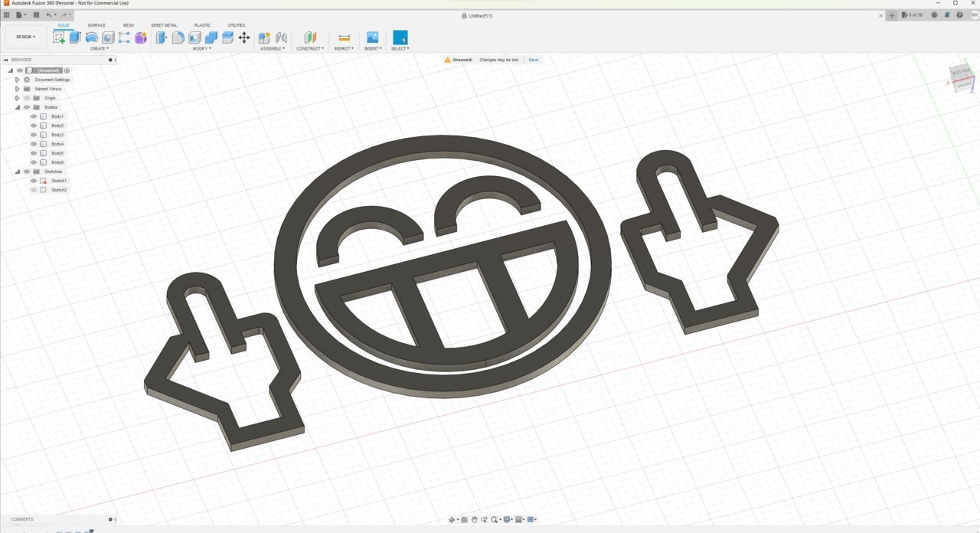The width and height of the screenshot is (980, 533).
Task: Click the Fit zoom magnifier tool
Action: [x=495, y=520]
